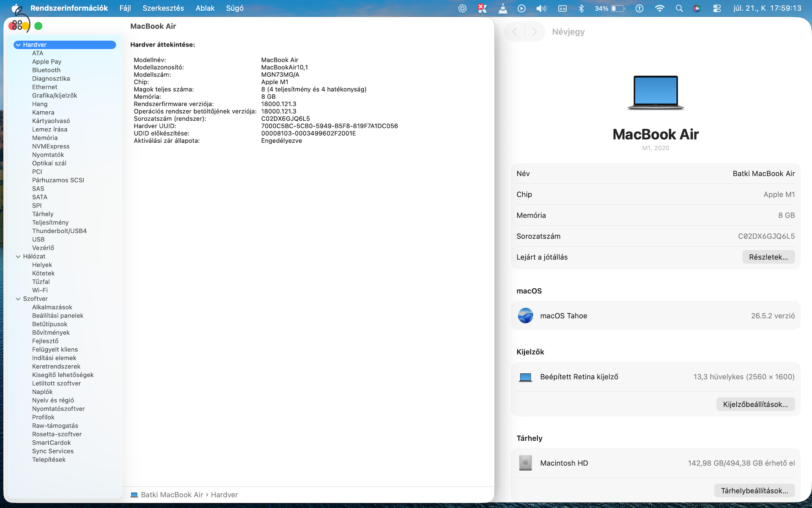Select Fejlesztő in the sidebar
The image size is (812, 508).
point(45,341)
